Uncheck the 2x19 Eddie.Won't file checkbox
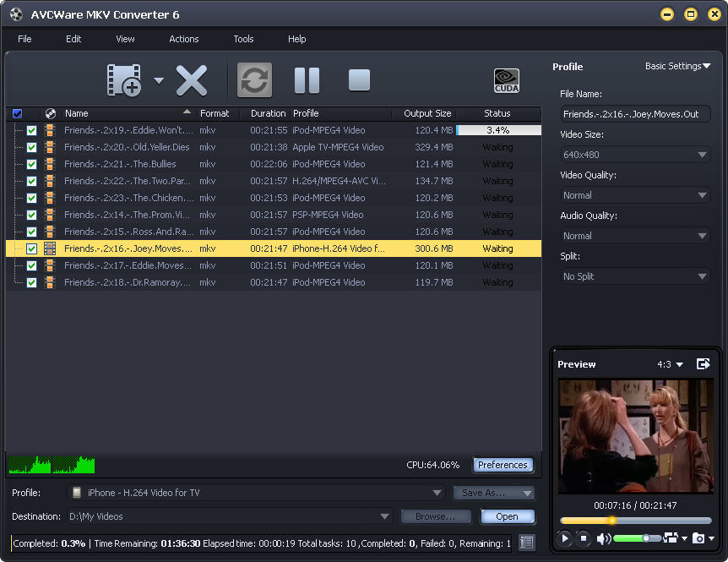 coord(31,130)
